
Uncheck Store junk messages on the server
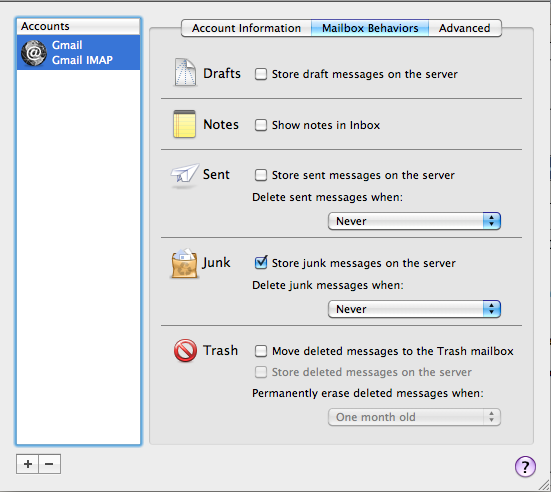pyautogui.click(x=261, y=263)
